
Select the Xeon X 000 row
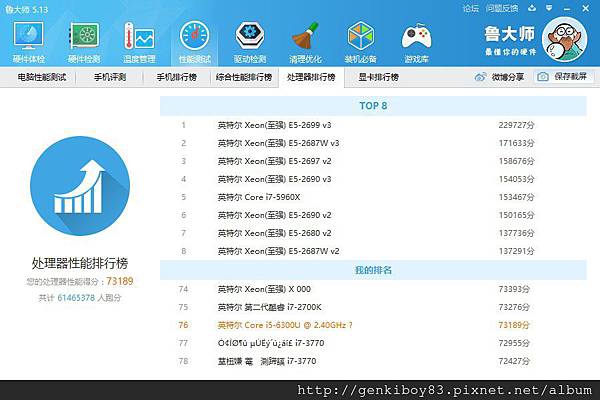[x=373, y=289]
